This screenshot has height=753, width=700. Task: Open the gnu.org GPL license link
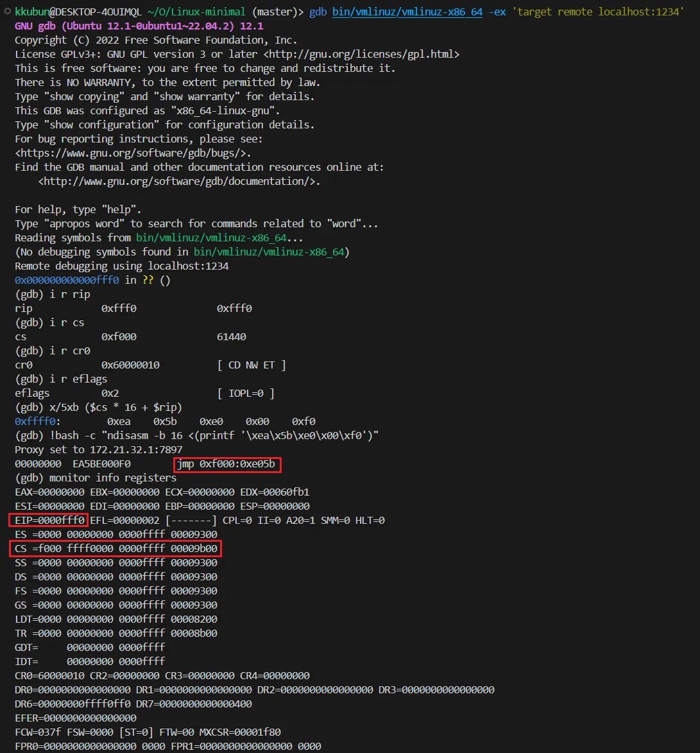tap(361, 55)
